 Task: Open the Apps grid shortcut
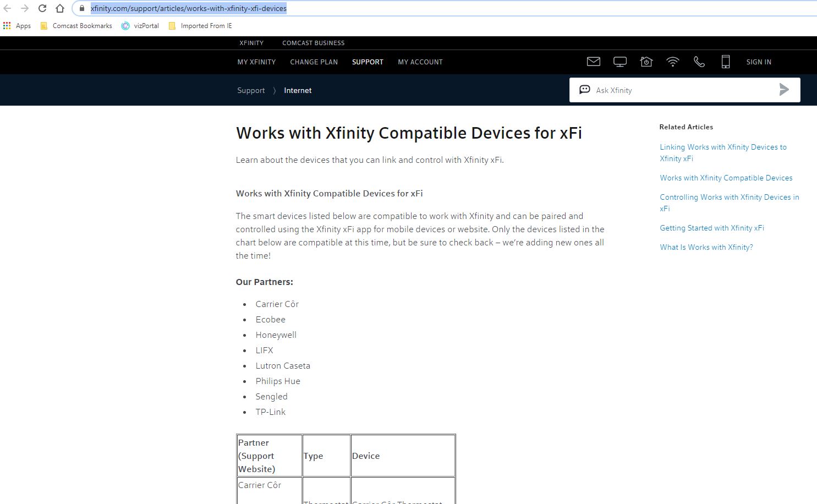coord(17,26)
